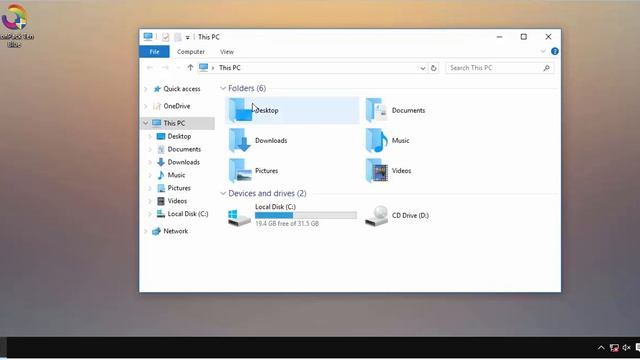Select Downloads in the navigation tree

(183, 162)
